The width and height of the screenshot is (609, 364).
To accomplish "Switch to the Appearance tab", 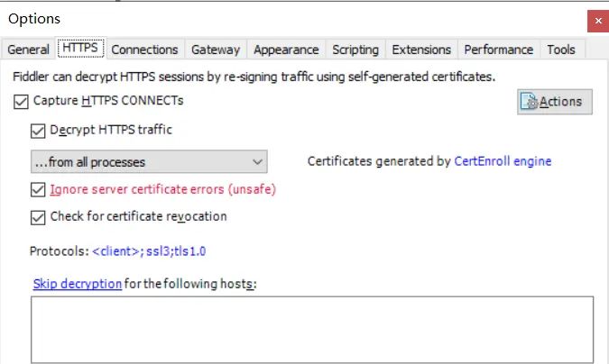I will point(286,50).
